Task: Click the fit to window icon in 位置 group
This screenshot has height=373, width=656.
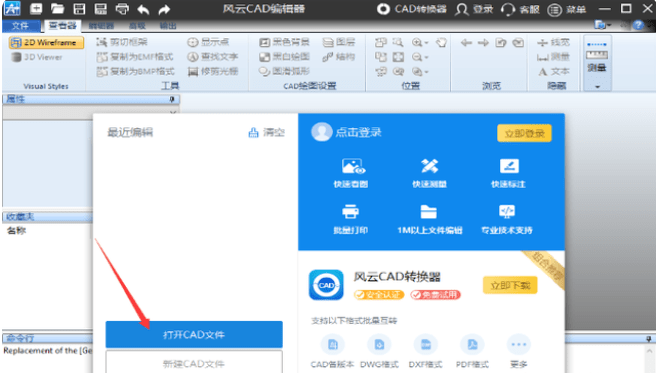Action: tap(398, 57)
